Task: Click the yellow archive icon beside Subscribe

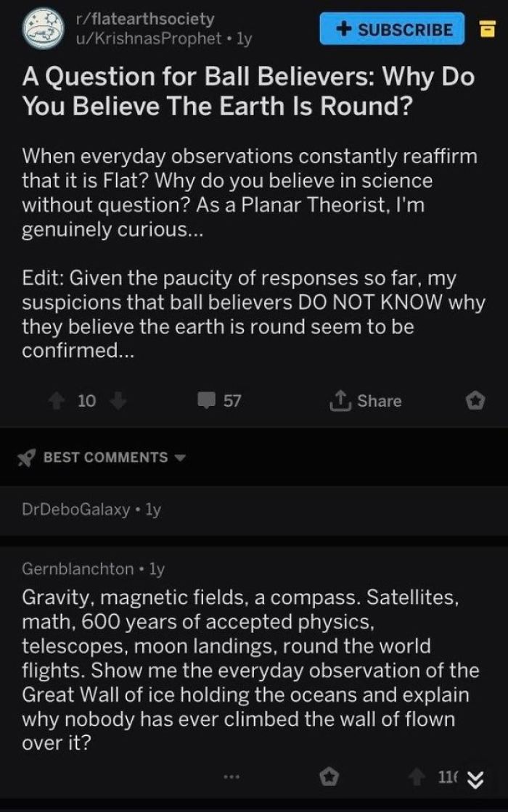Action: [x=488, y=30]
